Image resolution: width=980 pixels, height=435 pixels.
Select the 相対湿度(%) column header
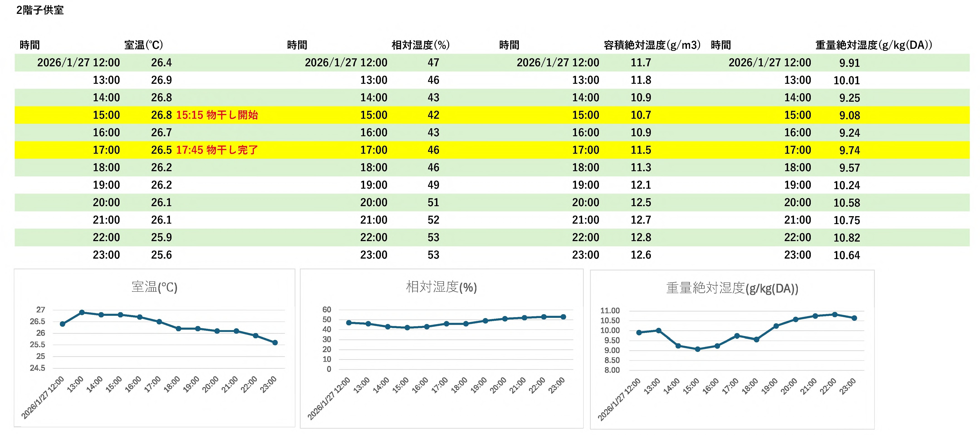pos(420,45)
